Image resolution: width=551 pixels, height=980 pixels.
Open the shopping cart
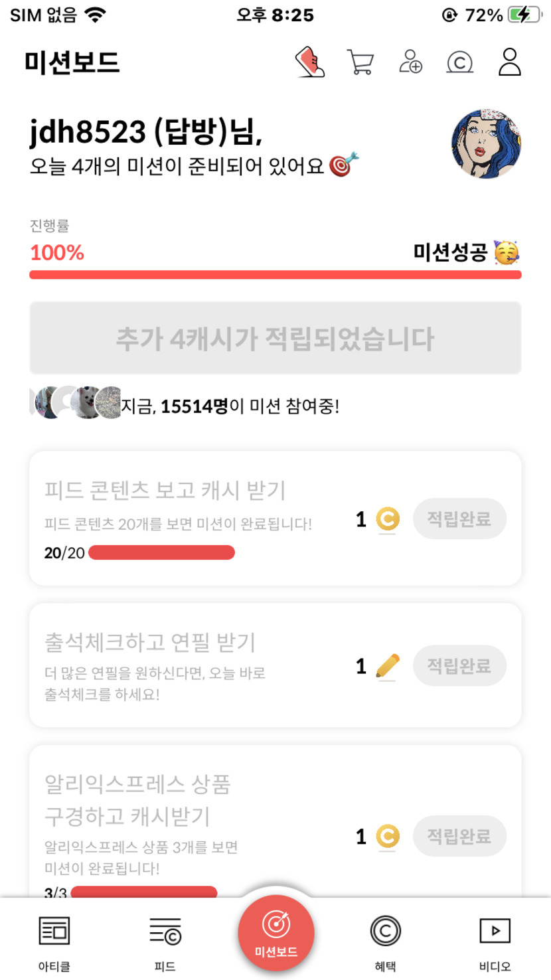point(360,62)
